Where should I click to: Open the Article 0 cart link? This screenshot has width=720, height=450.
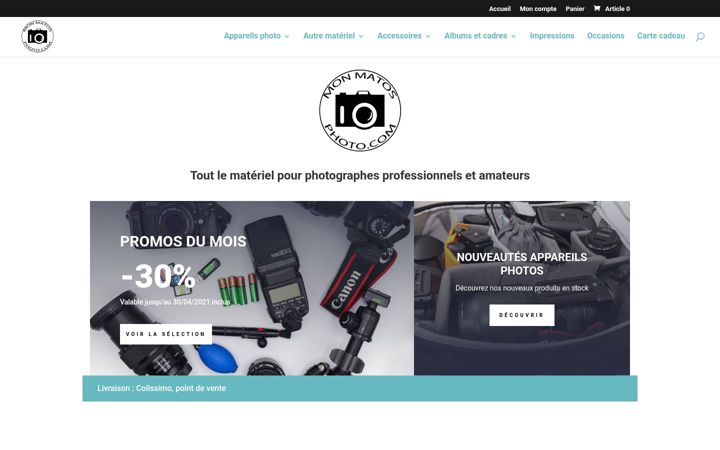tap(617, 9)
